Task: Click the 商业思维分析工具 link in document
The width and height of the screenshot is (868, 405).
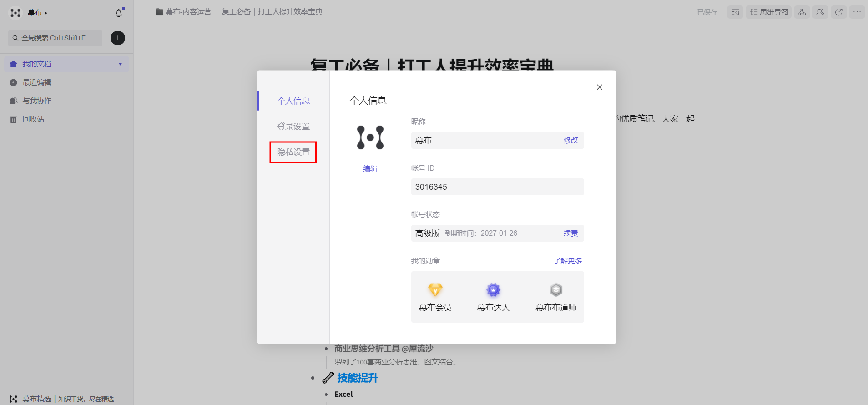Action: [384, 349]
